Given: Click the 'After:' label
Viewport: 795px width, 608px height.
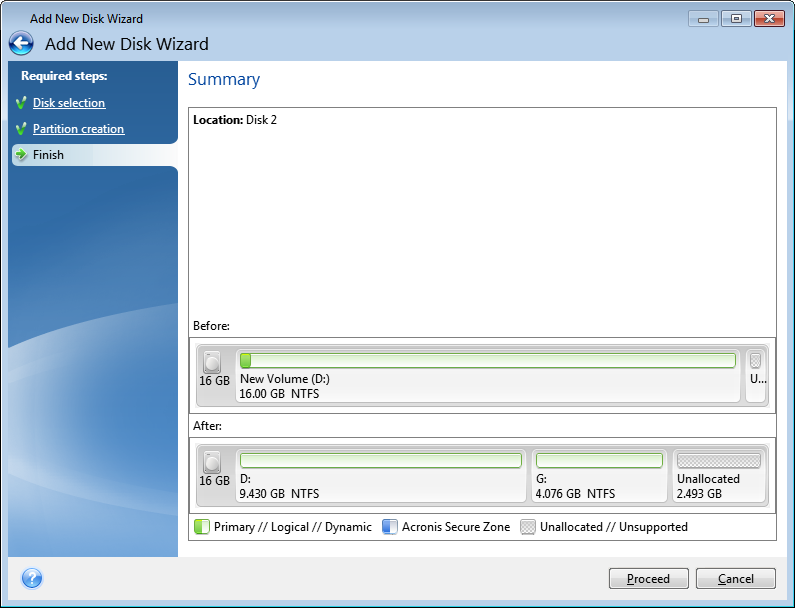Looking at the screenshot, I should [207, 425].
